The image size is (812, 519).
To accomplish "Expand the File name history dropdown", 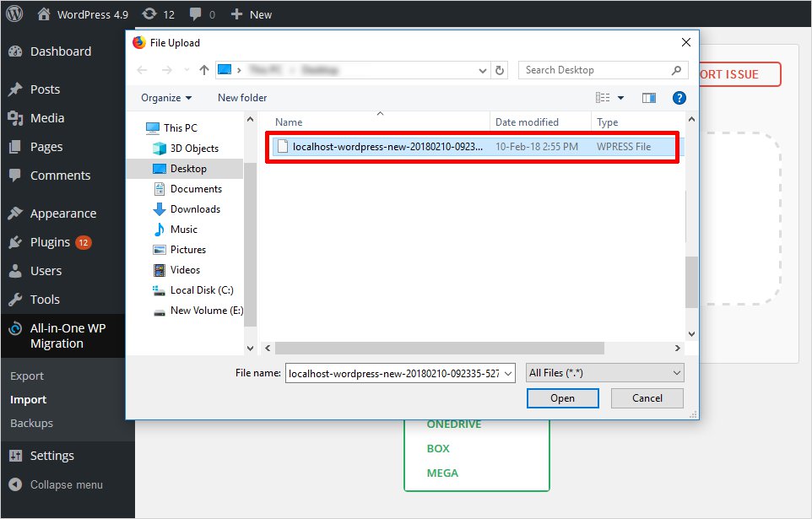I will tap(508, 372).
